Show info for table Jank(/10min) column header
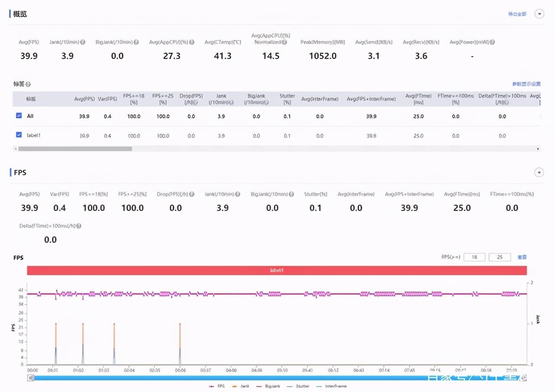 tap(232, 102)
